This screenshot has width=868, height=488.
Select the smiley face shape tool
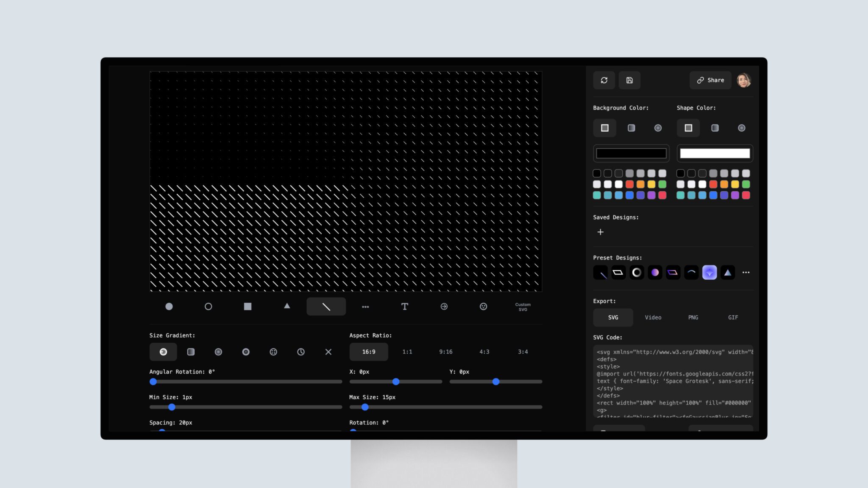point(484,306)
